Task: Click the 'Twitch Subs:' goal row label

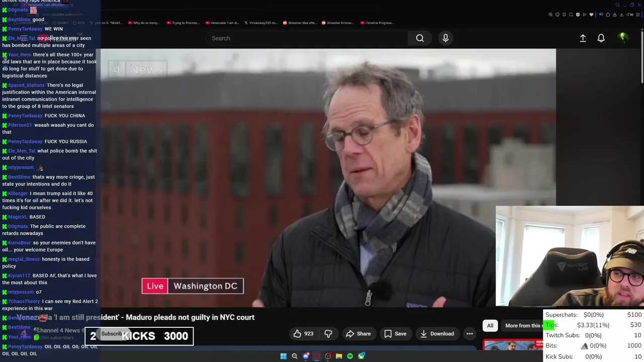Action: (x=562, y=335)
